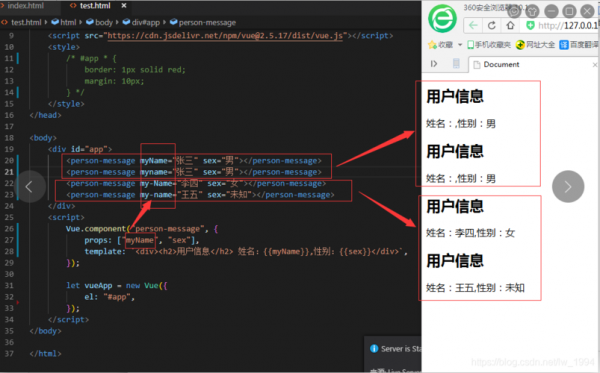Click the first 用户信息 heading in browser

coord(455,96)
